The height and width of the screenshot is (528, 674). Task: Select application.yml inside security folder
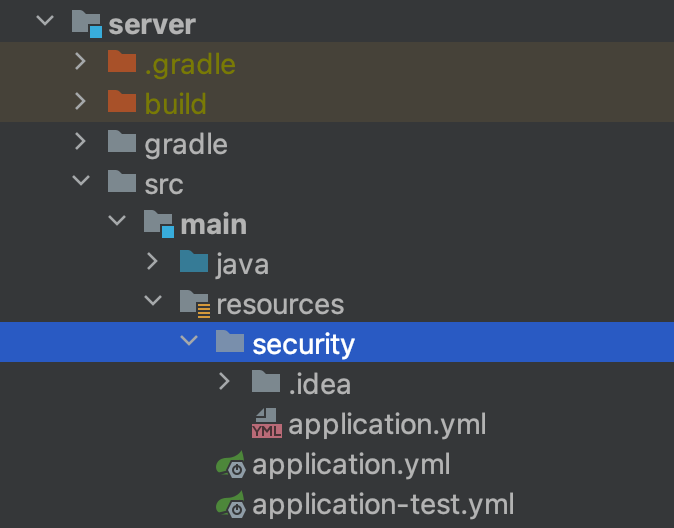coord(387,425)
